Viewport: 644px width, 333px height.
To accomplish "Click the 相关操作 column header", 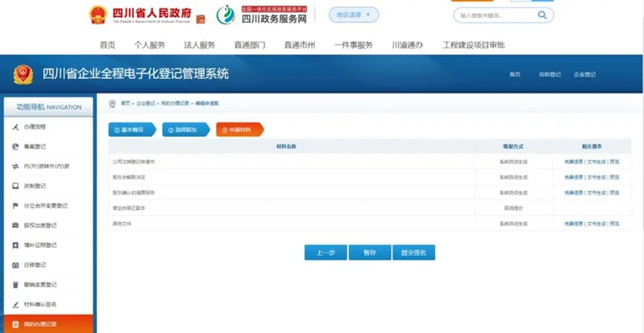I will pyautogui.click(x=592, y=146).
